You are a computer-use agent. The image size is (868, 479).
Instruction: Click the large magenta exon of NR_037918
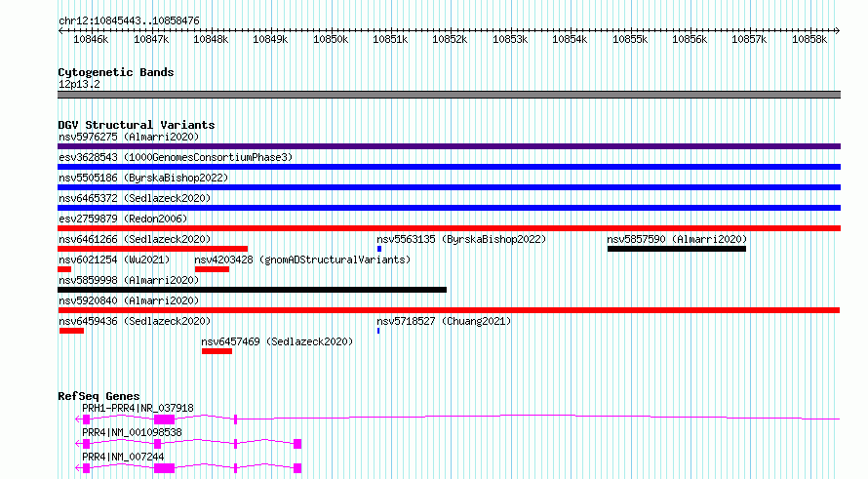[x=165, y=419]
